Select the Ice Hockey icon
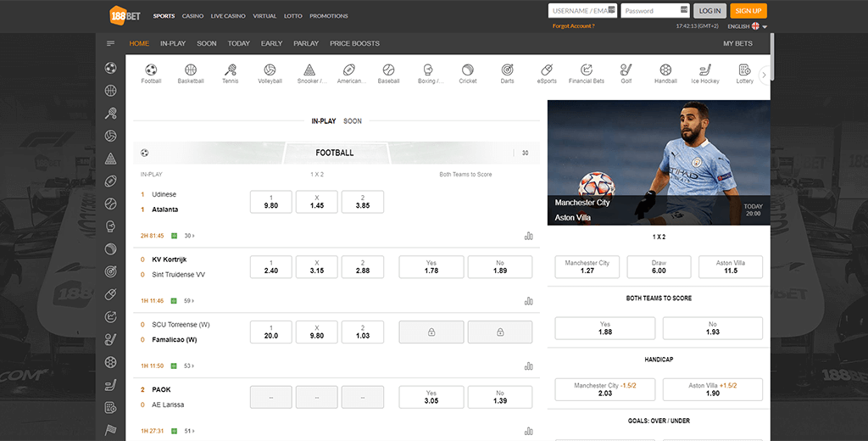This screenshot has width=868, height=441. pos(705,74)
